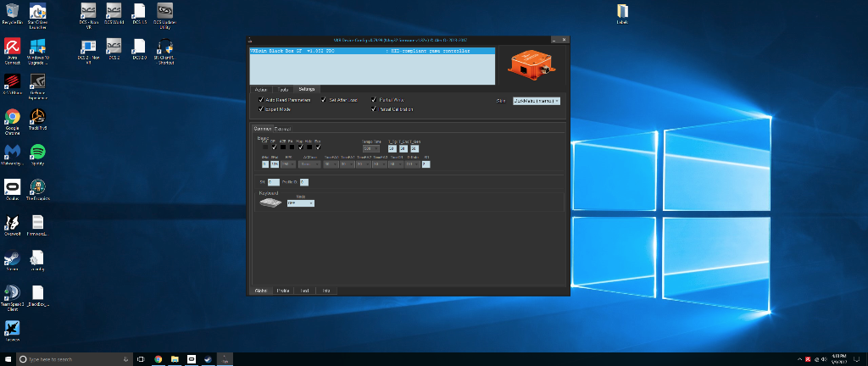Open the Skin dropdown
This screenshot has width=868, height=366.
(537, 101)
